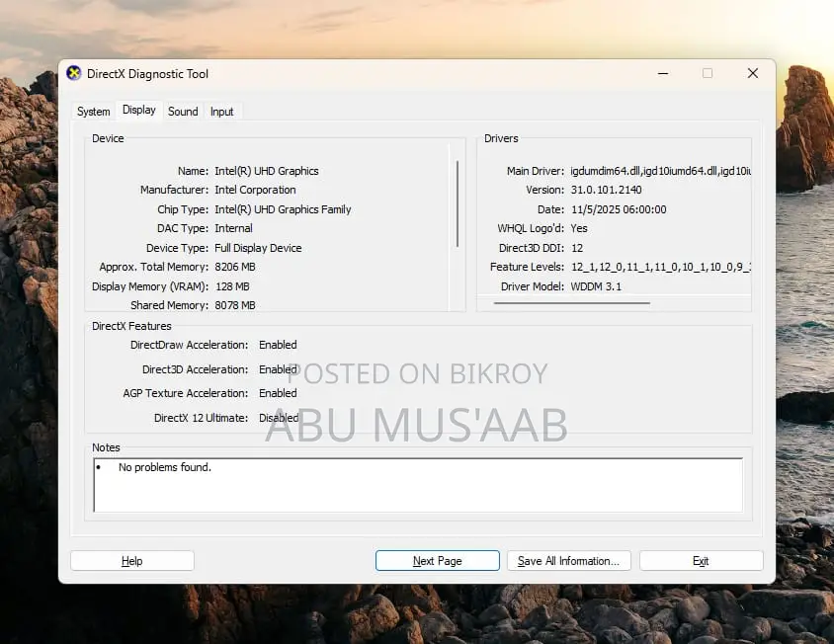The height and width of the screenshot is (644, 834).
Task: Select the DAC Type 'Internal' value
Action: pos(233,228)
